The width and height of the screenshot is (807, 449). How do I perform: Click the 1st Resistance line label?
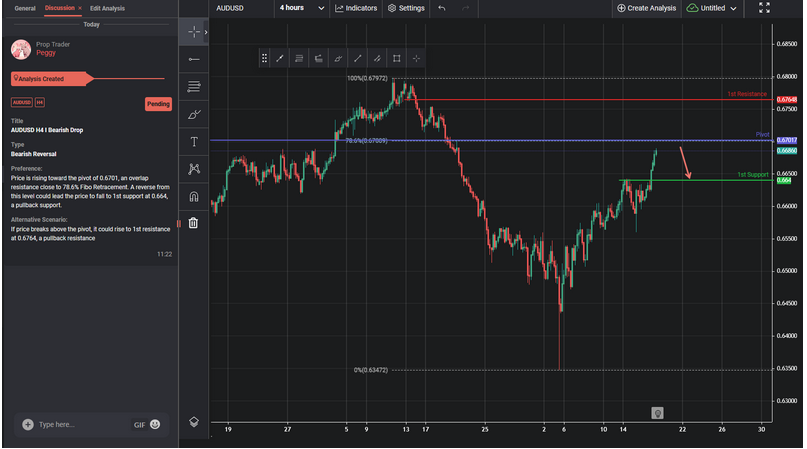[747, 94]
